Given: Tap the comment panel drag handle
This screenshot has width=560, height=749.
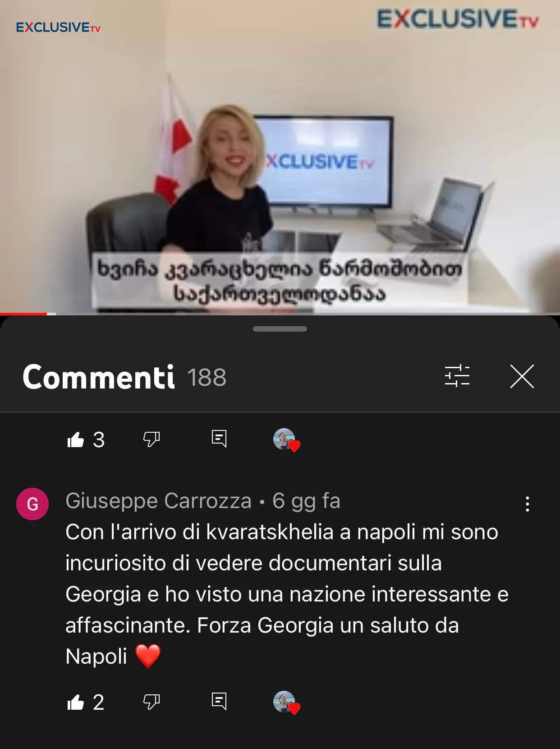Looking at the screenshot, I should point(280,329).
